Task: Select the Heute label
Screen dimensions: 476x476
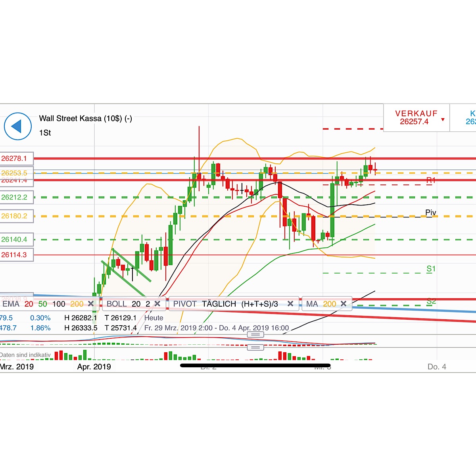Action: pyautogui.click(x=154, y=318)
